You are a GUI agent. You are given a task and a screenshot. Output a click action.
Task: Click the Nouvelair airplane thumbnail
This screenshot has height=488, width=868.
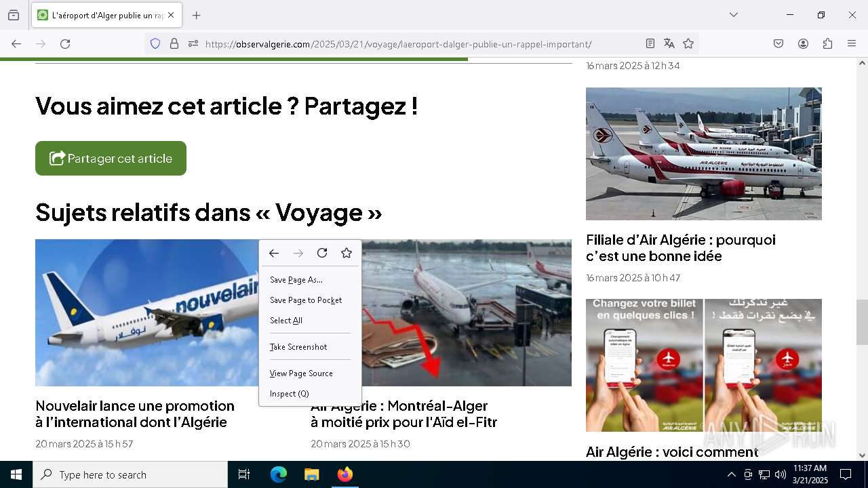[x=146, y=312]
